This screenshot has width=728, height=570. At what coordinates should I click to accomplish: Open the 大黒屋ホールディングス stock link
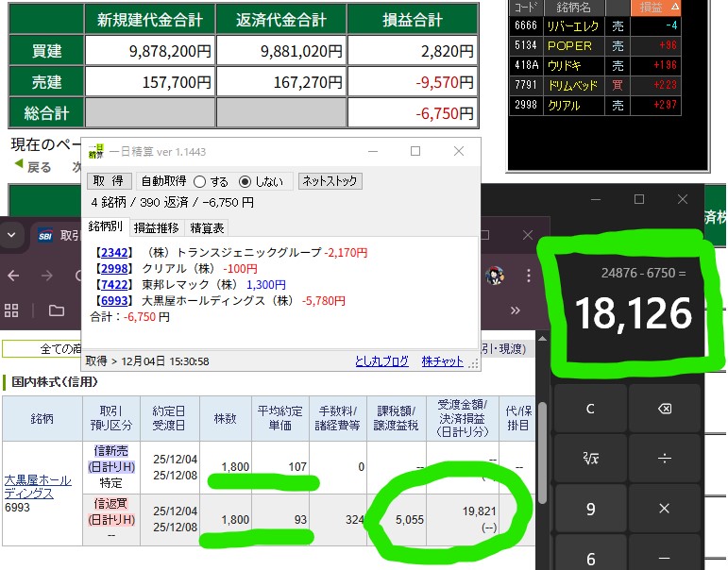[38, 487]
